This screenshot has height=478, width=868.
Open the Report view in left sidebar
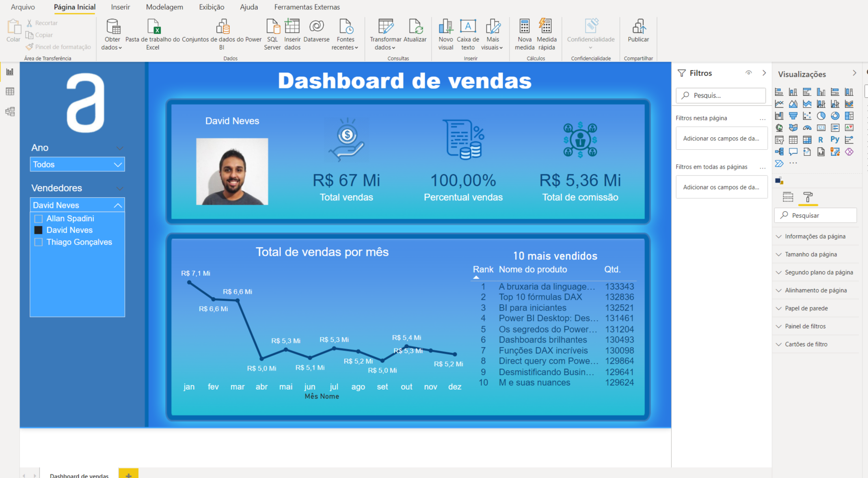tap(9, 72)
